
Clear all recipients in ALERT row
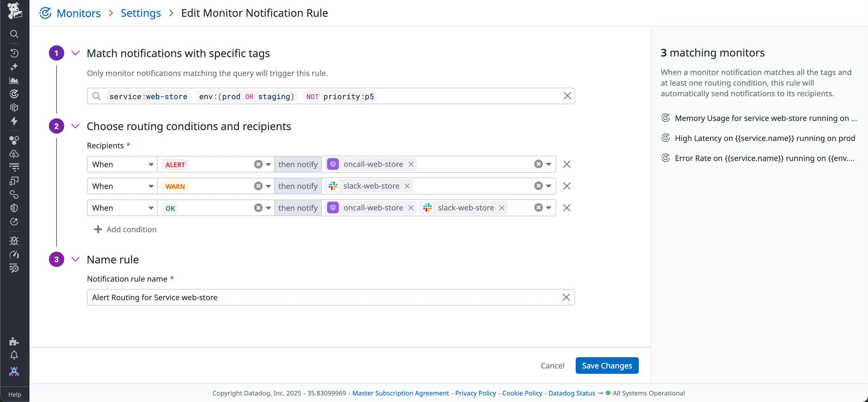[x=539, y=164]
